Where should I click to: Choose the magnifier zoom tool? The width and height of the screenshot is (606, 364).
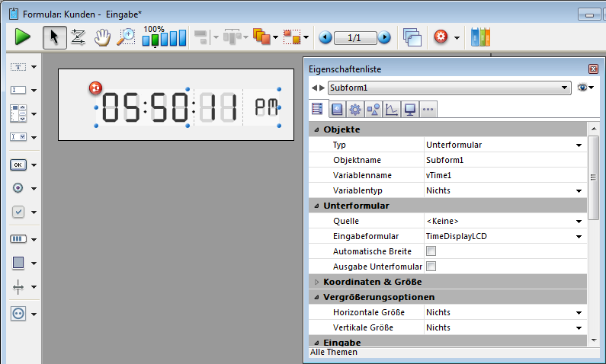tap(126, 37)
